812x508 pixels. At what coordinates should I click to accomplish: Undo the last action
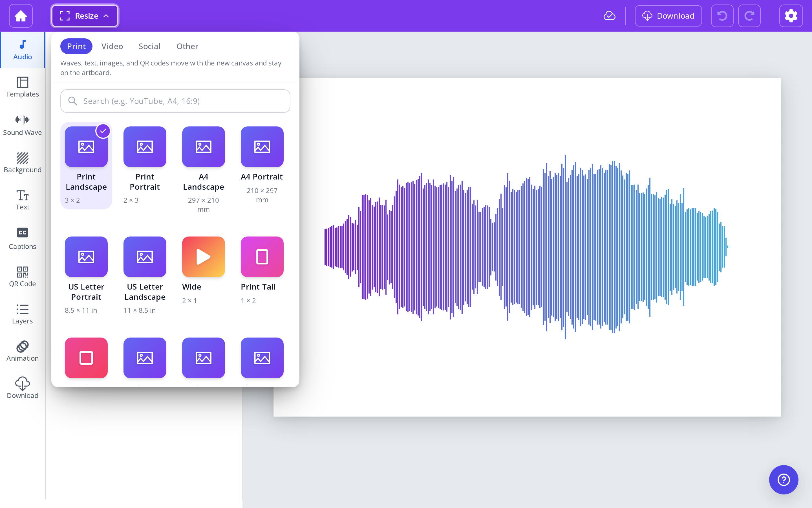(x=722, y=16)
